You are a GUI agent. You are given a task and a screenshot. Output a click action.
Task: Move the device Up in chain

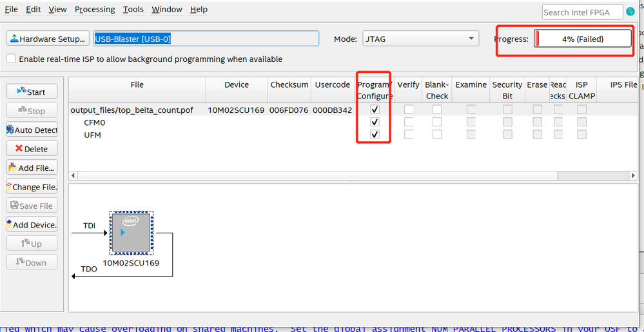[x=32, y=243]
